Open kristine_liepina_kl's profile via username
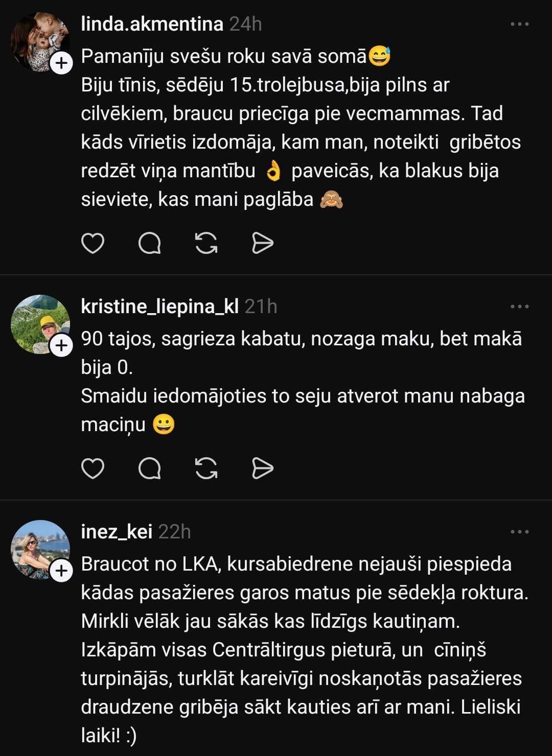552x756 pixels. click(x=159, y=306)
